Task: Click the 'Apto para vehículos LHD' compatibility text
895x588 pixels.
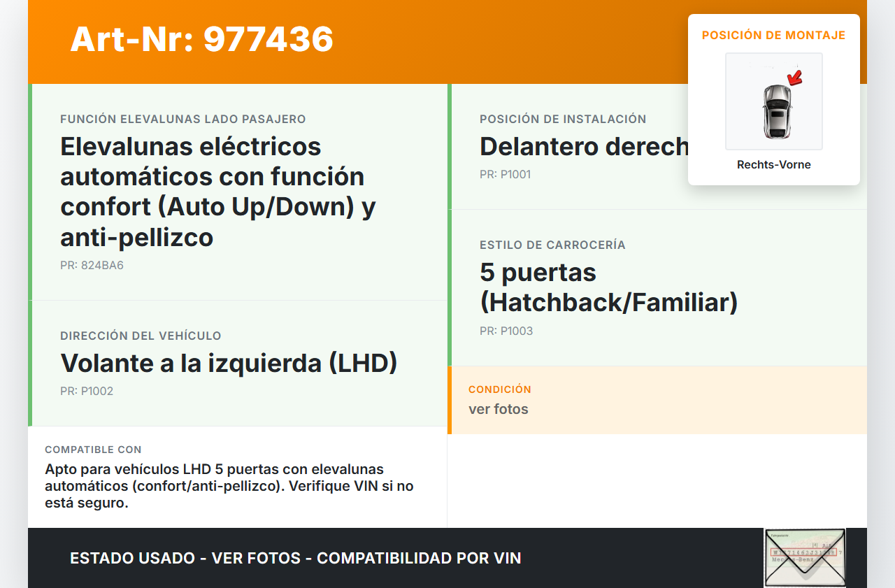Action: [x=229, y=486]
